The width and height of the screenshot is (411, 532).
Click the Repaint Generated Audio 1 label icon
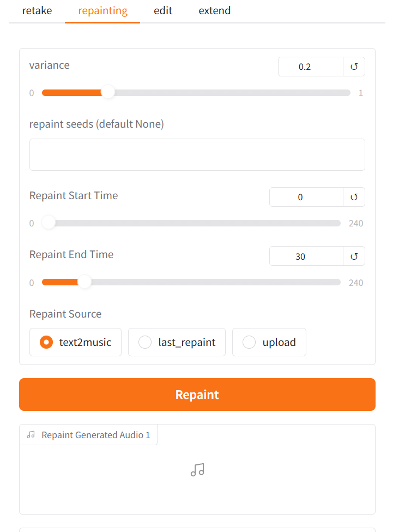(31, 435)
